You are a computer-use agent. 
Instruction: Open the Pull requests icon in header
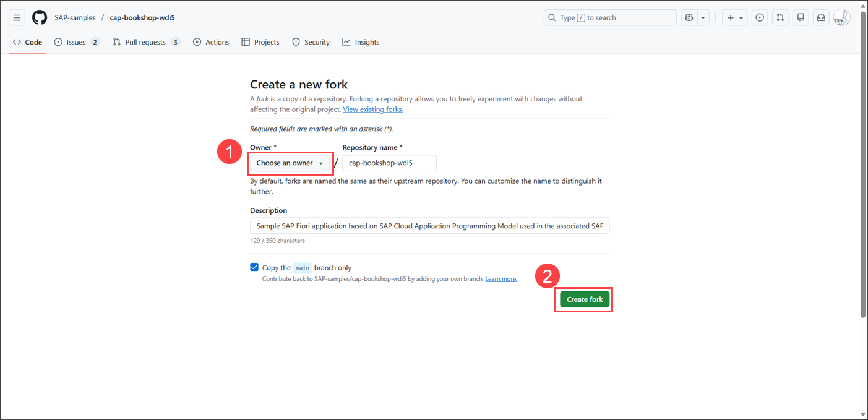pos(781,18)
